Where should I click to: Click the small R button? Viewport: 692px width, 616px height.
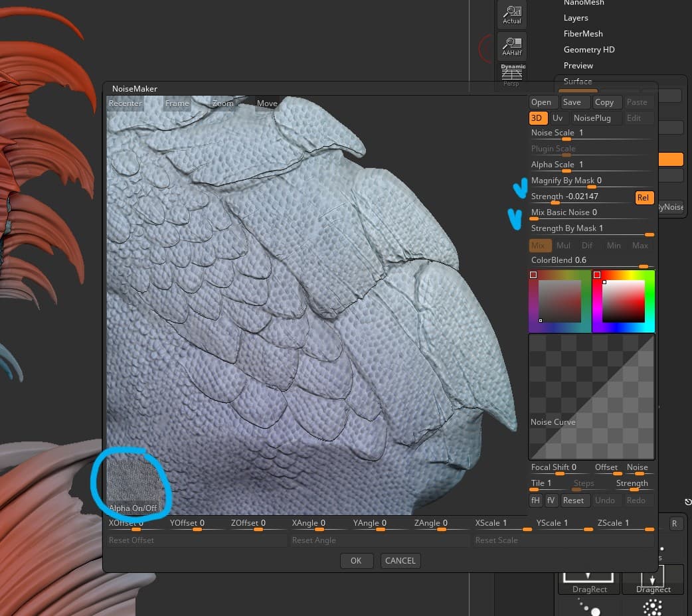click(x=675, y=523)
